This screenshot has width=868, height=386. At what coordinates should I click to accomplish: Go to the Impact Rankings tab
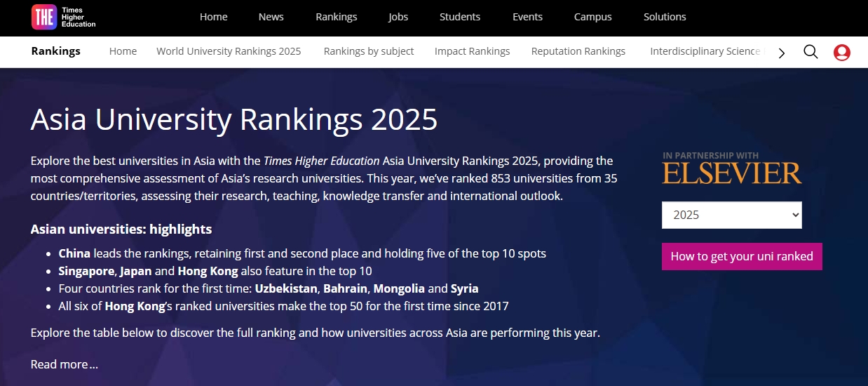click(472, 51)
